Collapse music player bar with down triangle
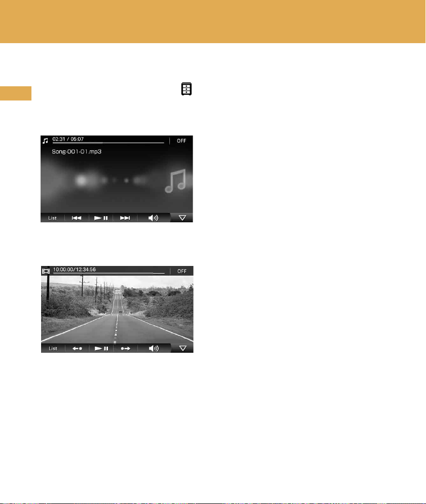 pos(182,218)
